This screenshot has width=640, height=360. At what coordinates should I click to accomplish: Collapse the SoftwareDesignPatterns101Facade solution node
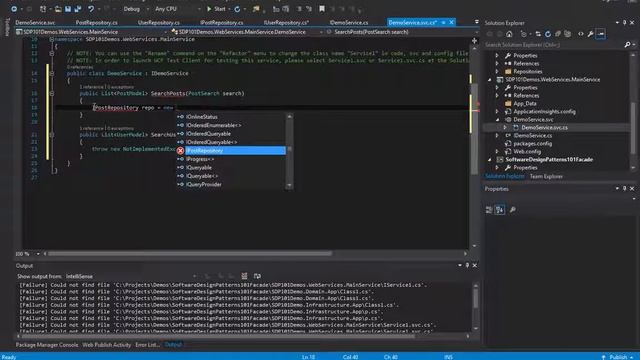tap(489, 160)
